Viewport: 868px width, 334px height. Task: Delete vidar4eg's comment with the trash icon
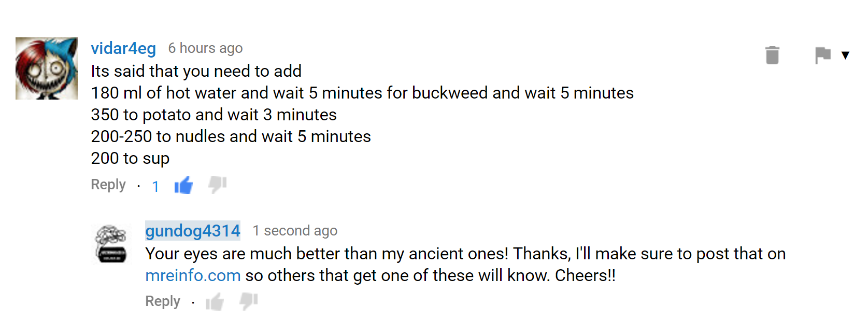tap(772, 55)
